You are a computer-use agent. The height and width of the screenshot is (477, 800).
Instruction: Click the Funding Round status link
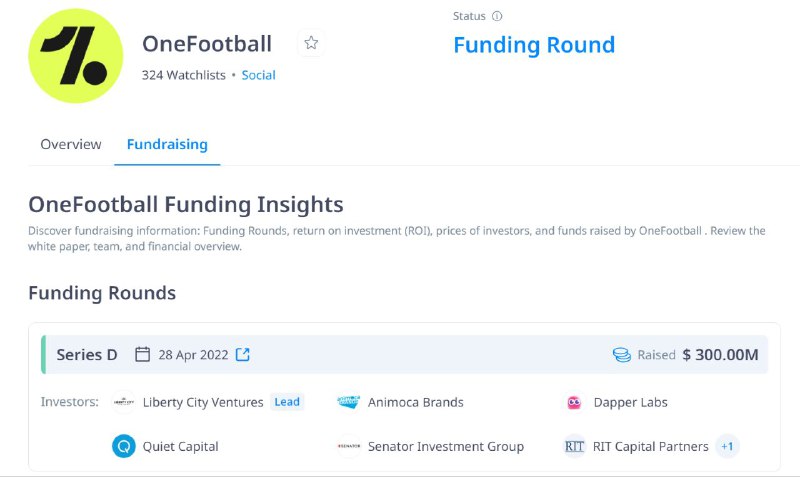pos(534,45)
